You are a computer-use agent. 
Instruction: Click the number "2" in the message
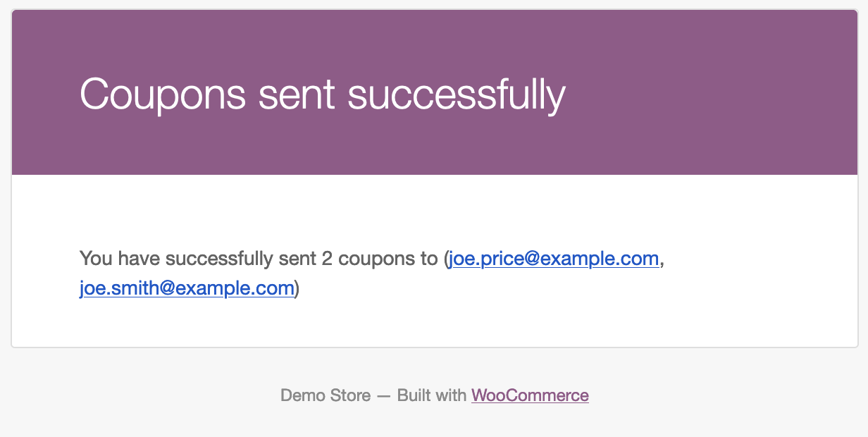pyautogui.click(x=326, y=259)
